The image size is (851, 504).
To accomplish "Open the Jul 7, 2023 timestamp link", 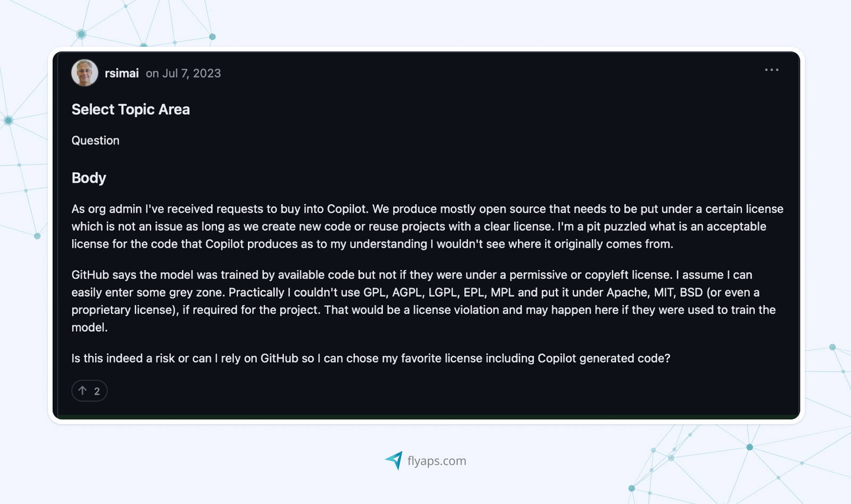I will (183, 73).
